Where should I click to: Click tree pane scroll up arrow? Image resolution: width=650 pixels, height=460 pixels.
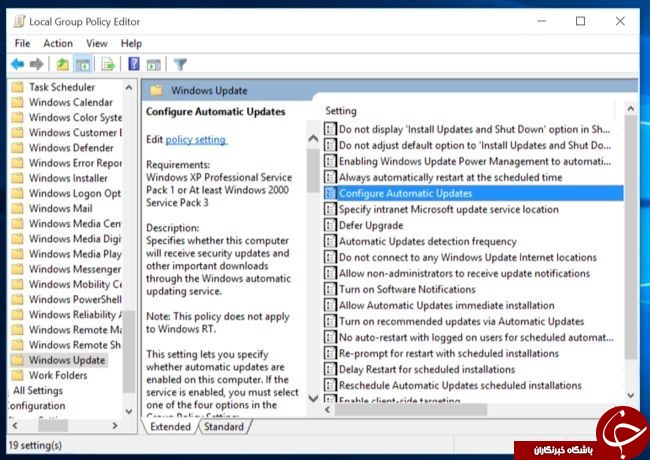click(x=129, y=87)
